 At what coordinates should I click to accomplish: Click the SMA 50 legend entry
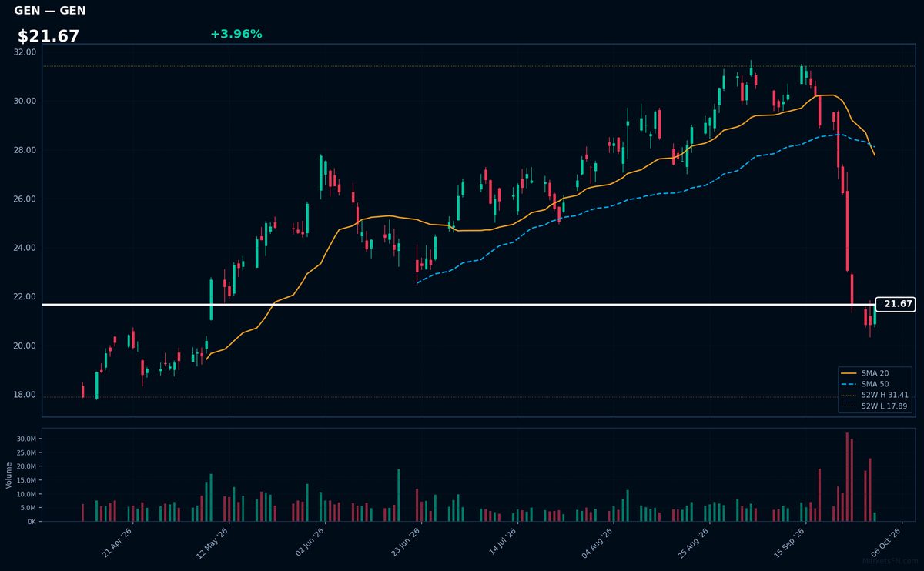(875, 384)
